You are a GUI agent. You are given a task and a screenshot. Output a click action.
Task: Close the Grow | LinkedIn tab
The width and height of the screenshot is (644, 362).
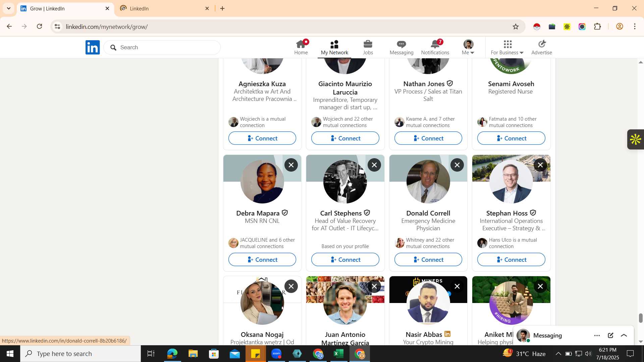click(x=107, y=8)
